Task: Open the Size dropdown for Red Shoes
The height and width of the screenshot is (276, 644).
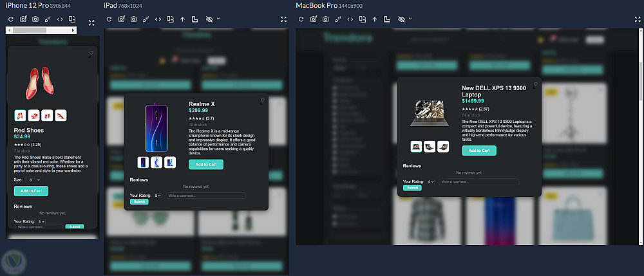Action: (x=33, y=179)
